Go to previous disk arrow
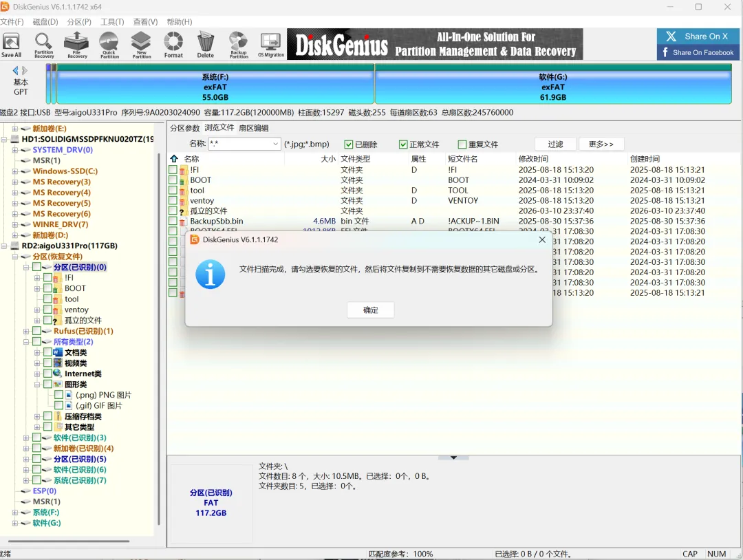 click(x=15, y=71)
